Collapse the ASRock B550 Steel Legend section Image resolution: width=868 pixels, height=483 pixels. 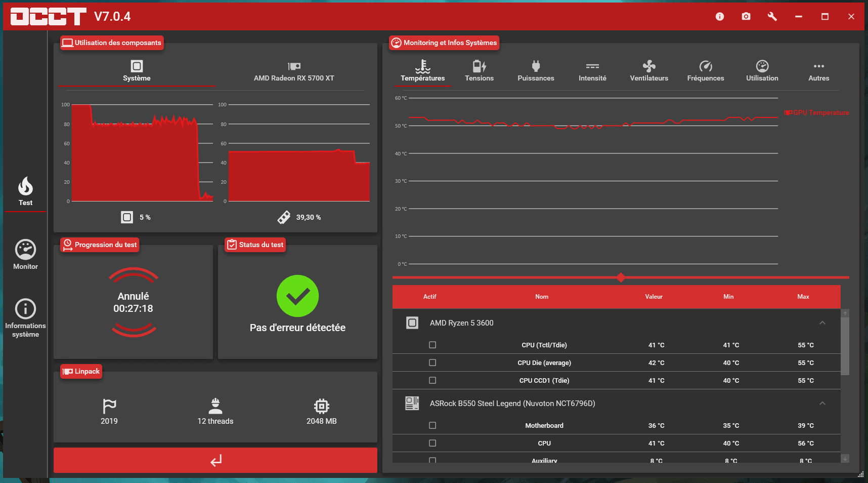822,404
